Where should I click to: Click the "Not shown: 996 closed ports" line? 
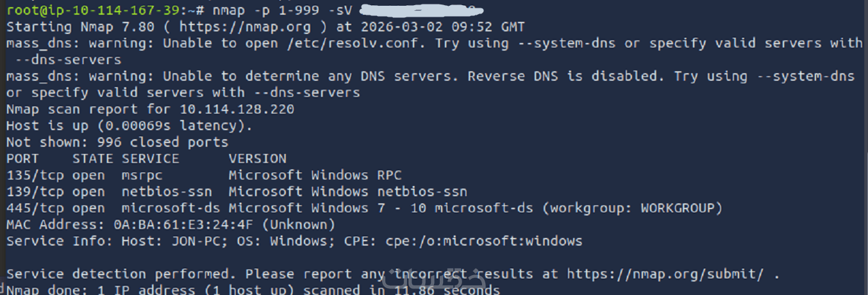[117, 142]
